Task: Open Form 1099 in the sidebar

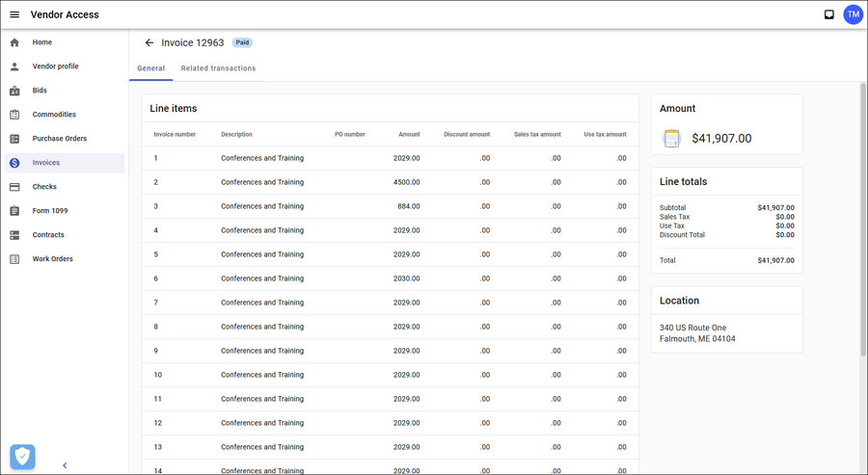Action: 50,211
